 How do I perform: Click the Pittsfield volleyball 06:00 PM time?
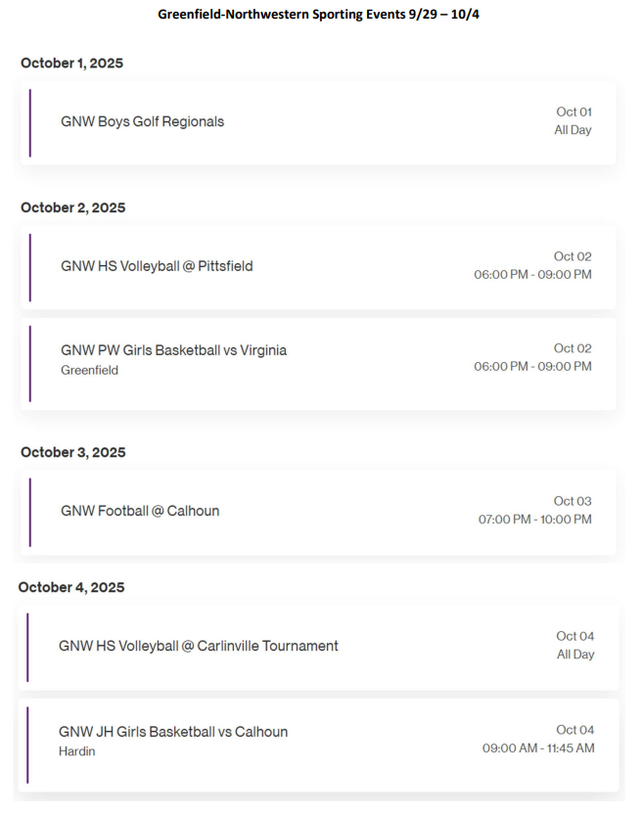pos(532,275)
